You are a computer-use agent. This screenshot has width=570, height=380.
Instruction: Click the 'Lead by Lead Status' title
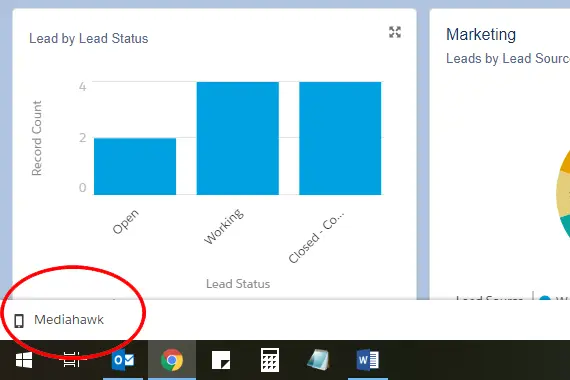coord(89,39)
